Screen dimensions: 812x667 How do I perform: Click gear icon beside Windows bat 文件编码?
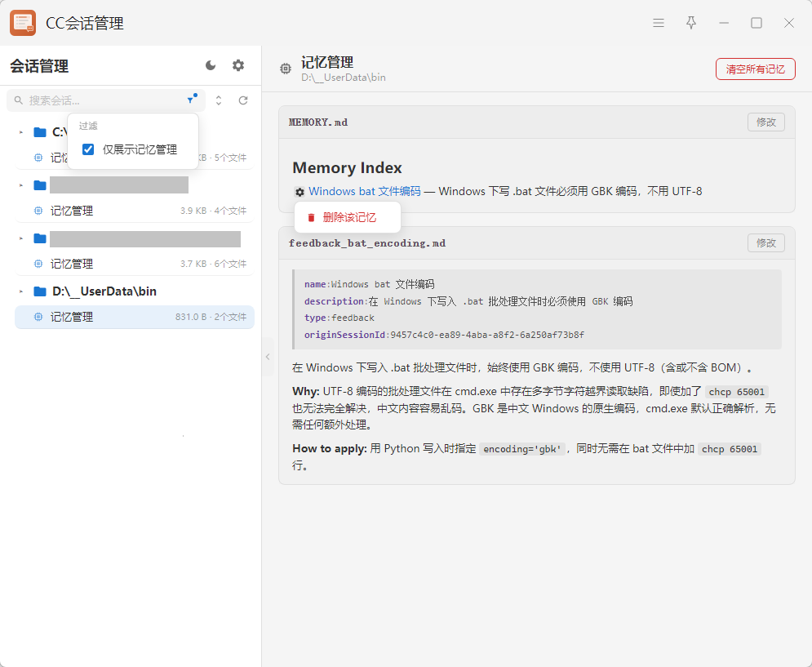pos(300,192)
